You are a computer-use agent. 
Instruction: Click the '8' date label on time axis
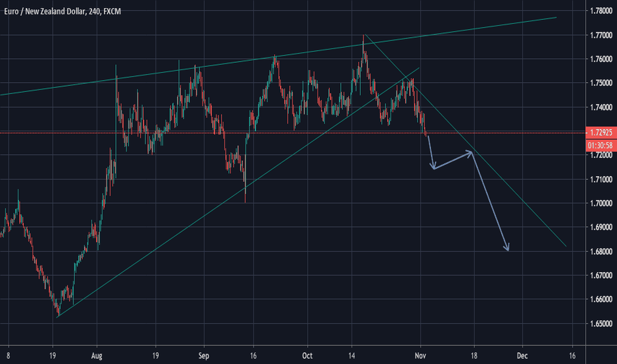click(8, 356)
